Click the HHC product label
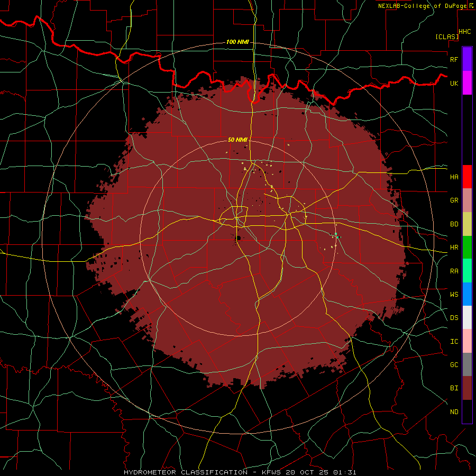The image size is (476, 476). point(465,32)
